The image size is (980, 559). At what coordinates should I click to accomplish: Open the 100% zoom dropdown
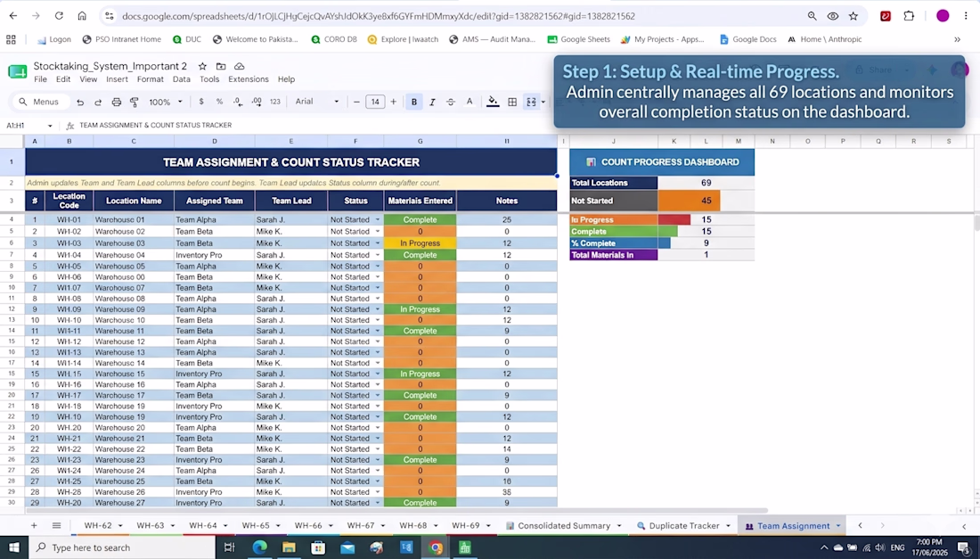[166, 102]
